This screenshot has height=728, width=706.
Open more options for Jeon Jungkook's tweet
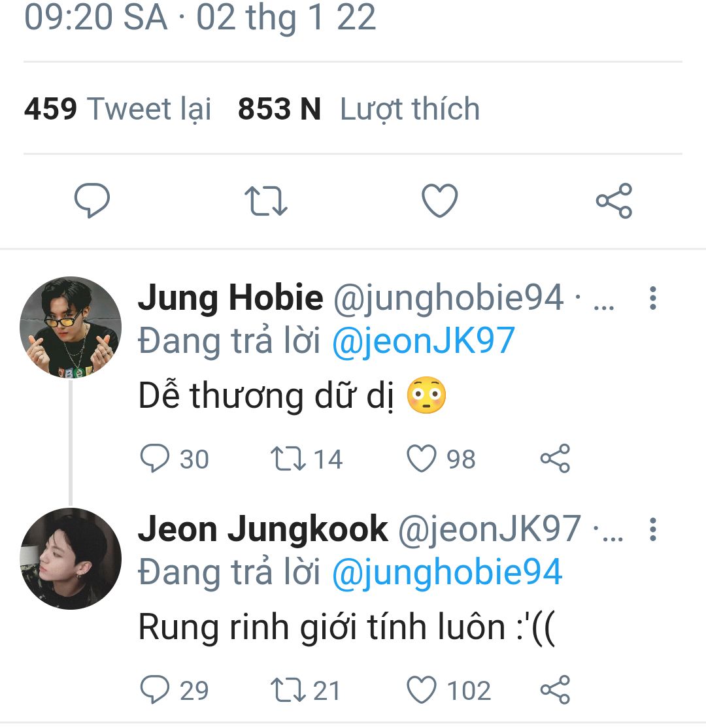click(x=652, y=529)
